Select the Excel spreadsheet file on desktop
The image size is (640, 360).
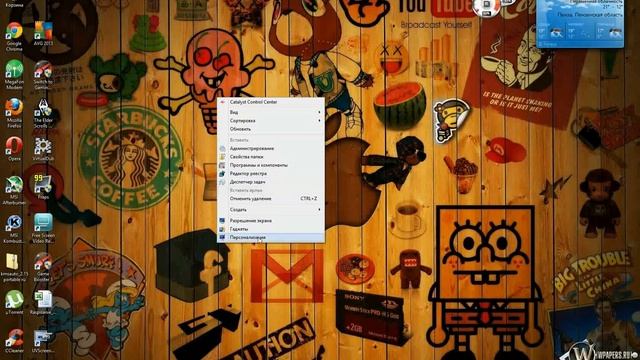coord(43,302)
